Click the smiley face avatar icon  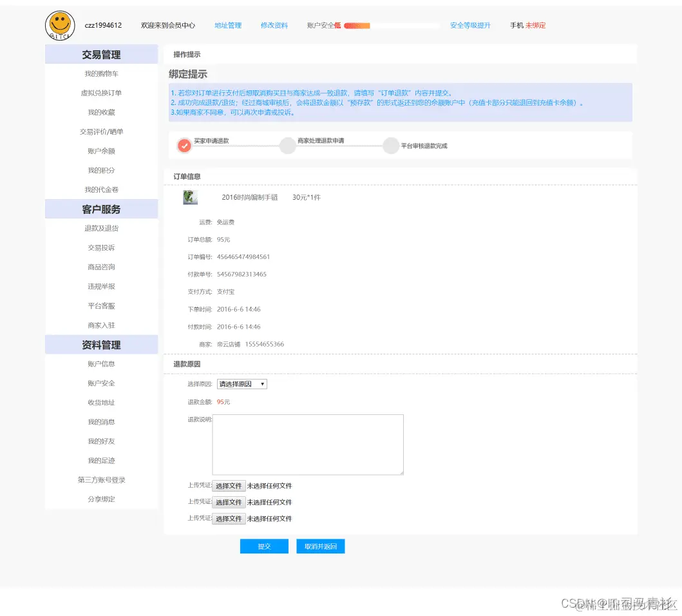tap(60, 25)
